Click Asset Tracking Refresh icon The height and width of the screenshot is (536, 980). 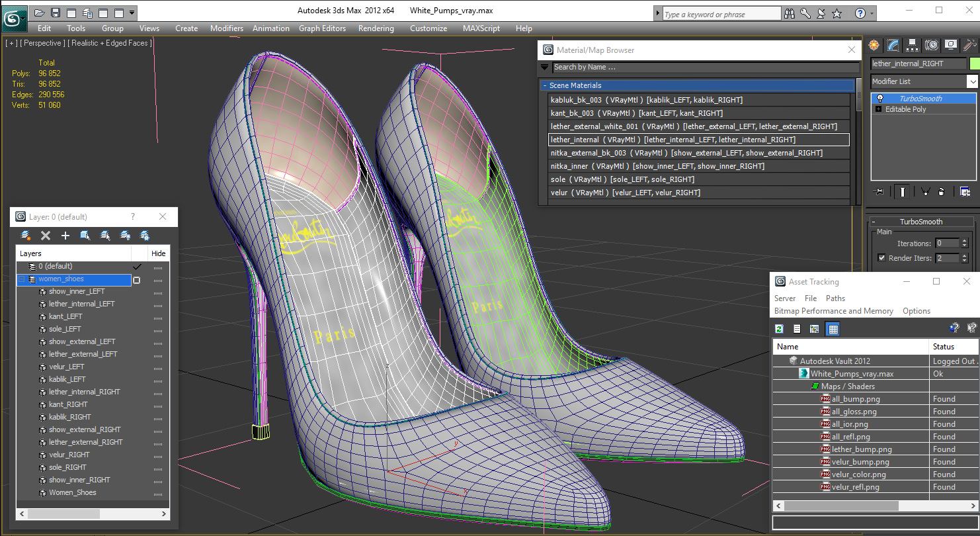click(780, 329)
